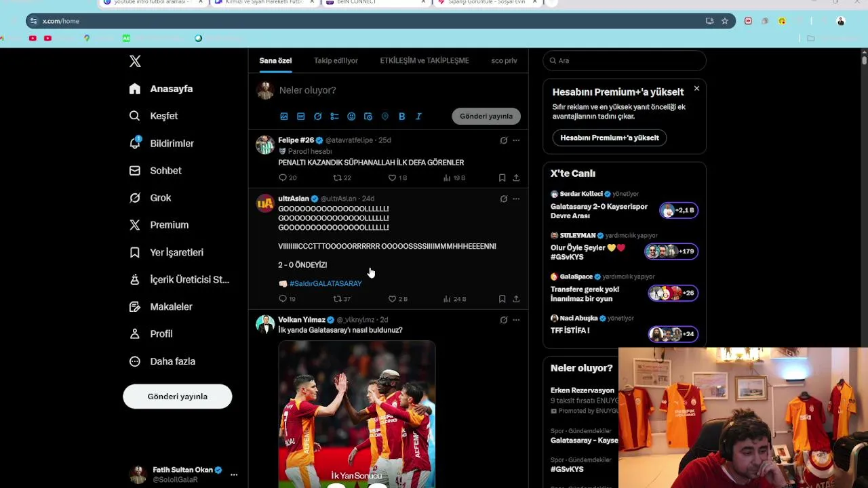Open Makaleler articles

click(x=161, y=306)
